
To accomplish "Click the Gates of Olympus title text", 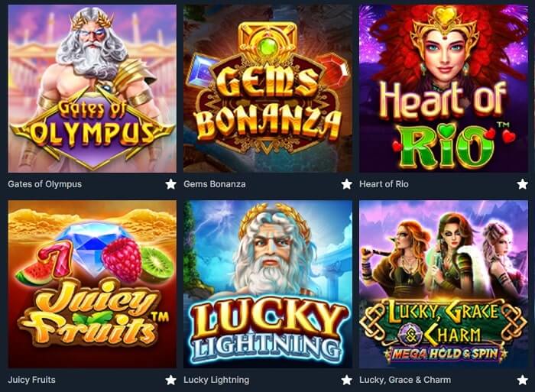I will click(x=44, y=184).
